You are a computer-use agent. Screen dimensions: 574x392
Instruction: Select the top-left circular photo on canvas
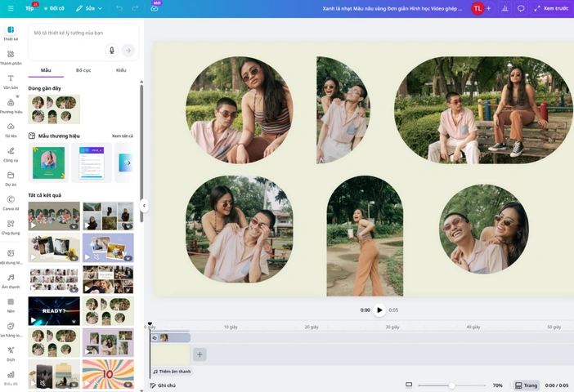click(x=240, y=109)
